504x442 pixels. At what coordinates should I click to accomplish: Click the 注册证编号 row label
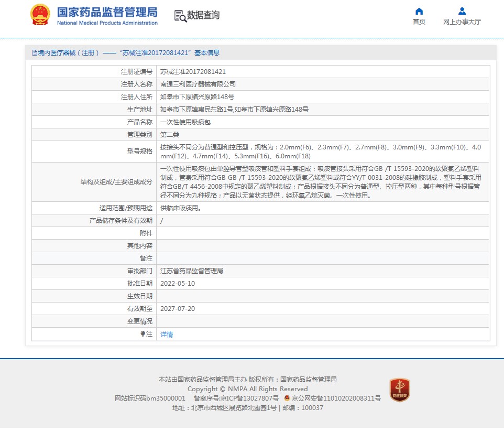point(137,72)
